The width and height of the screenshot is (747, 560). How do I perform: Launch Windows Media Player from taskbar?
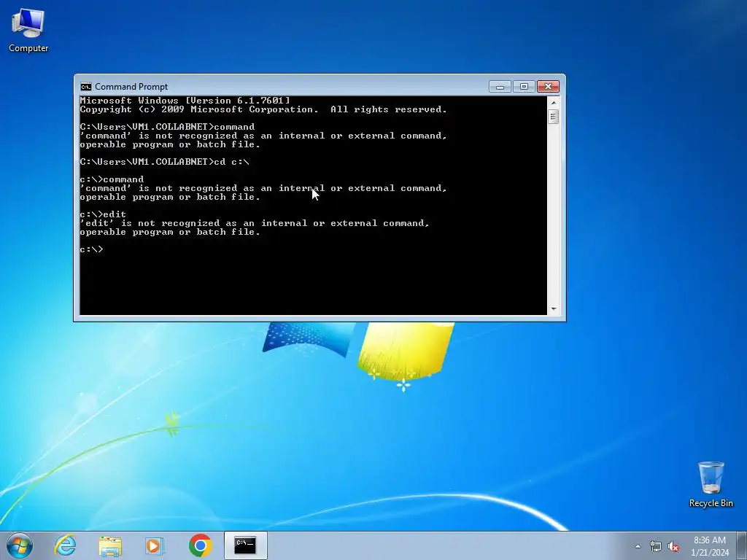[x=155, y=545]
